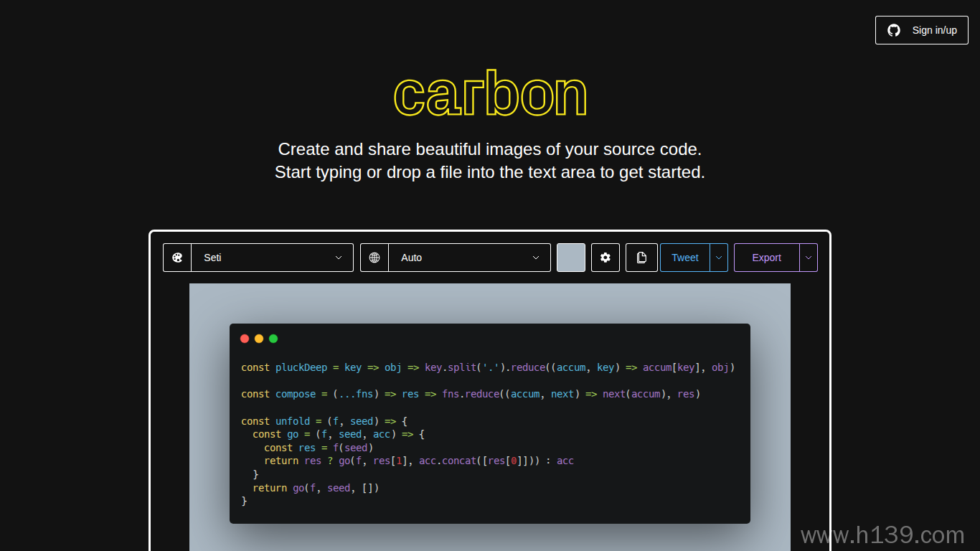Click the Export button

click(x=766, y=258)
